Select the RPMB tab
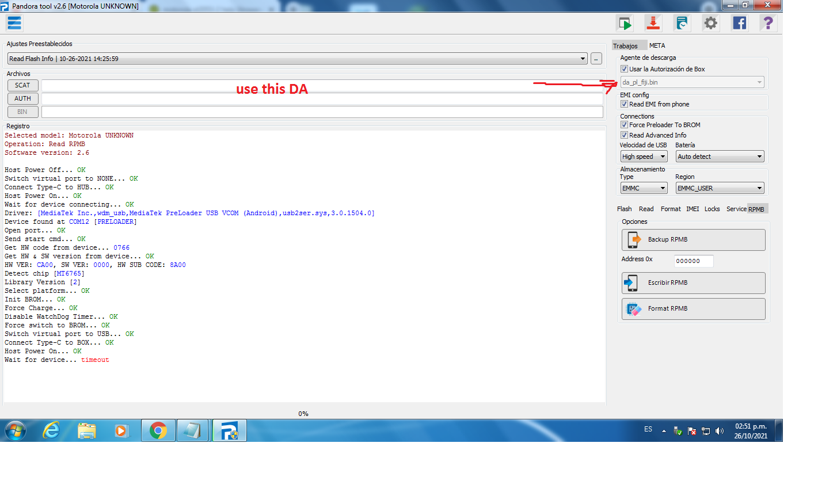 click(x=757, y=209)
